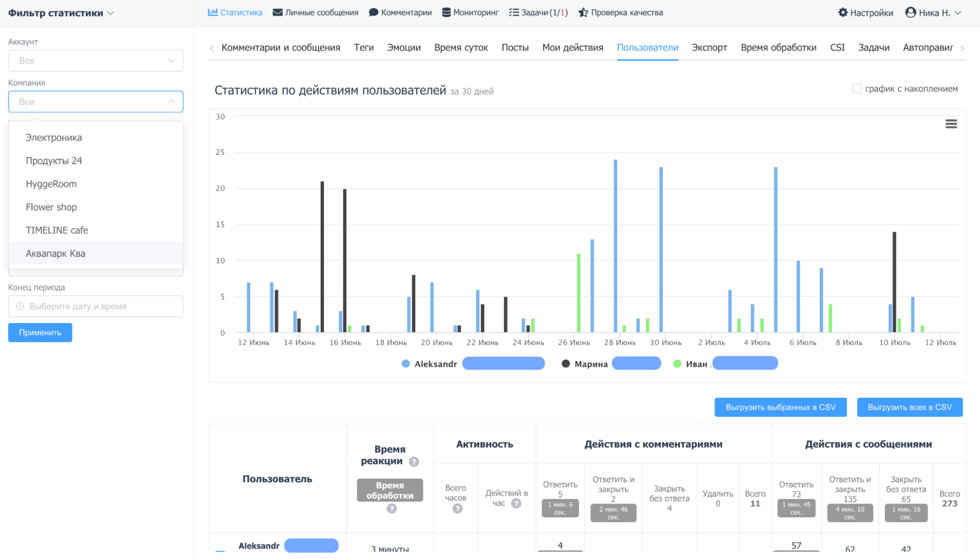Select Аквапарк Ква from company list
980x559 pixels.
pos(55,254)
